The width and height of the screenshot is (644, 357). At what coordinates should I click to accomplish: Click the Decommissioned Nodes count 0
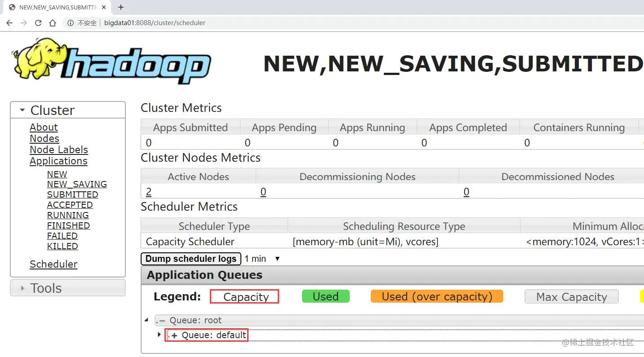pos(466,192)
